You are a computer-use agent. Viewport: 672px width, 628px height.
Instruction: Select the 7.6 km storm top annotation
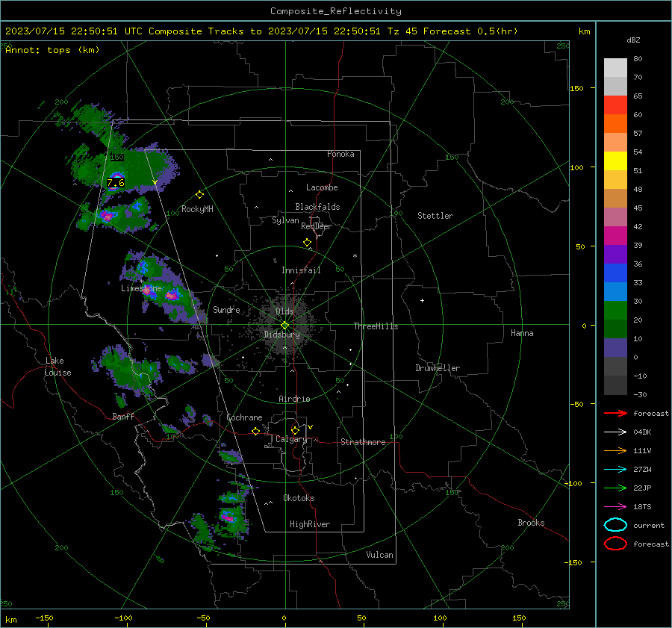[115, 183]
